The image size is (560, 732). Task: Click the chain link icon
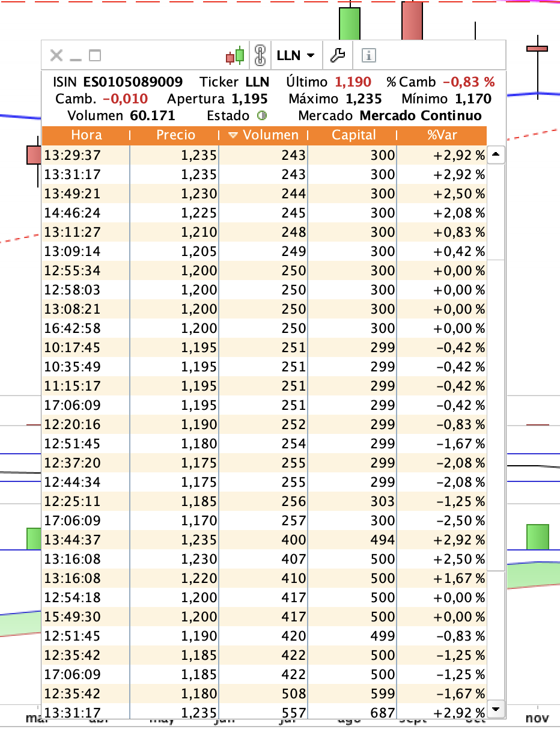point(260,56)
